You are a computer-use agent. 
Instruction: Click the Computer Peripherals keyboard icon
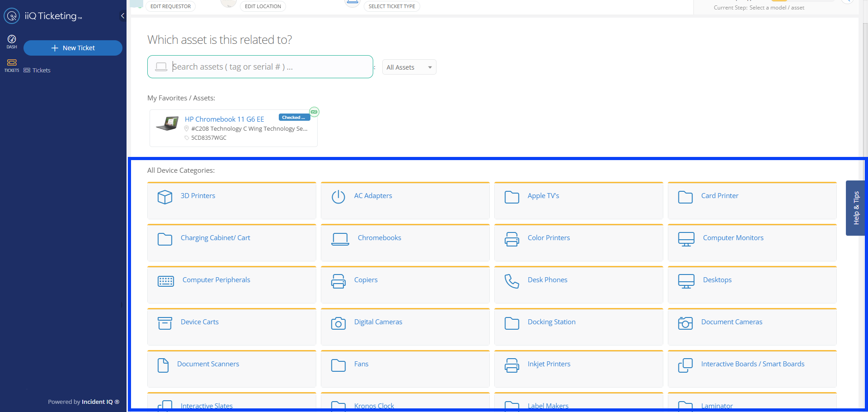(x=165, y=281)
